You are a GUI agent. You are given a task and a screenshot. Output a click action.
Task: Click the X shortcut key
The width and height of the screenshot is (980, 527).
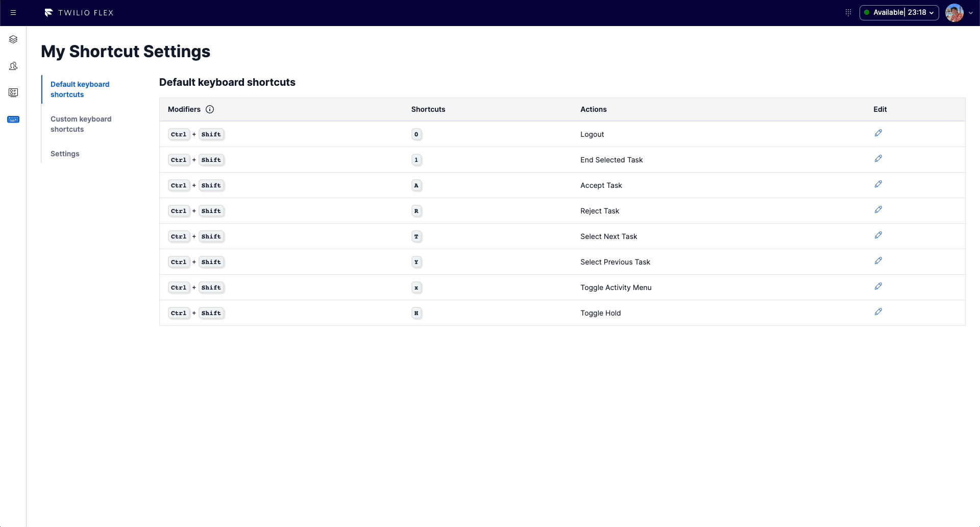coord(416,288)
